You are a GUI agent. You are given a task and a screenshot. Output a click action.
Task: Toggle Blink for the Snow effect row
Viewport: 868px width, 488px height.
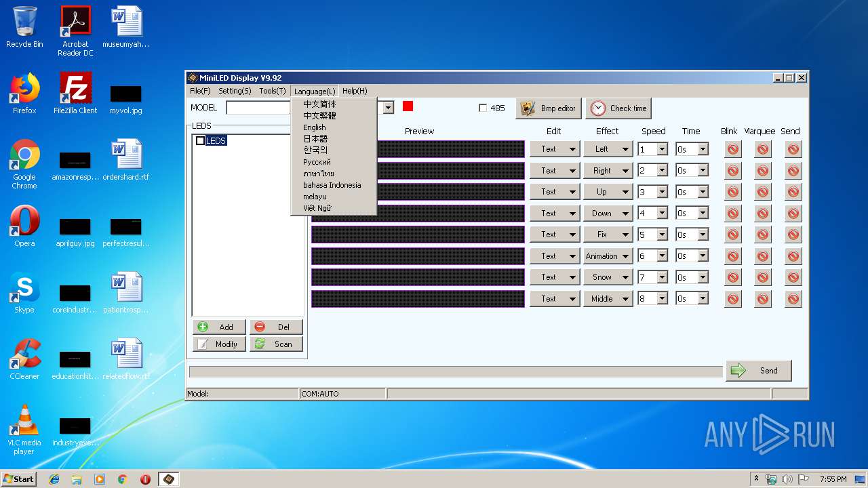pos(732,277)
